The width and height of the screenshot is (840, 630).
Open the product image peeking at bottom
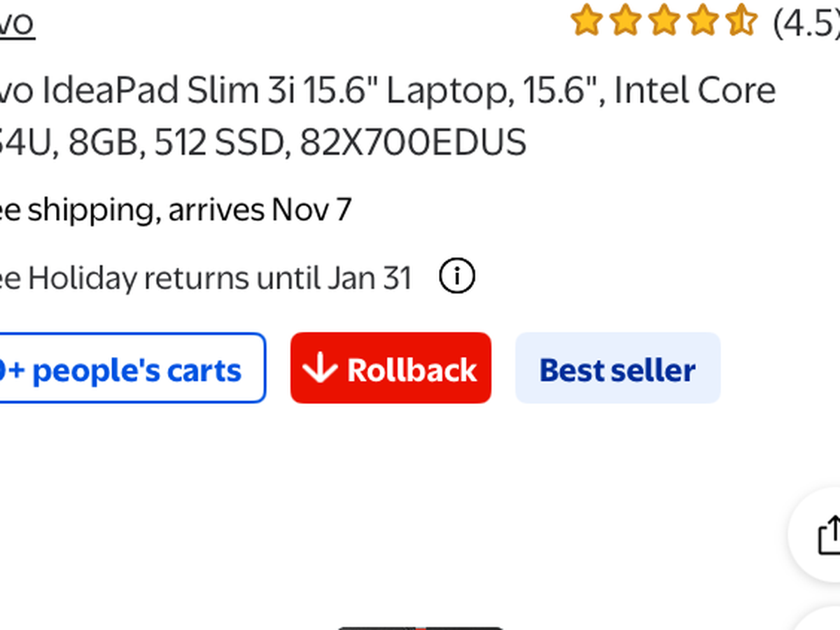(420, 626)
